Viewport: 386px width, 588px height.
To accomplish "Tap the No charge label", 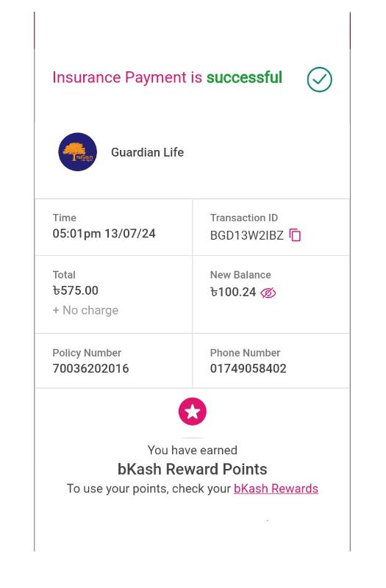I will [85, 310].
